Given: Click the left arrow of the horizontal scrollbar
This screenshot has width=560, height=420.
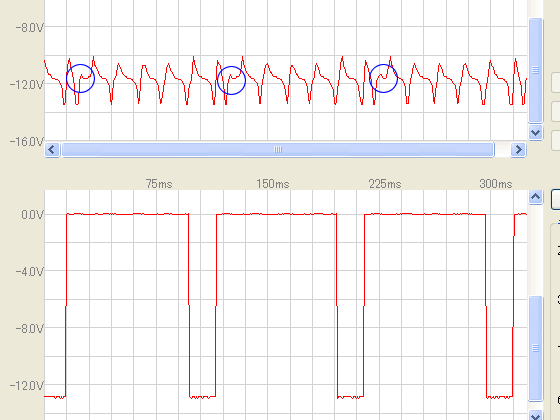Looking at the screenshot, I should (52, 150).
